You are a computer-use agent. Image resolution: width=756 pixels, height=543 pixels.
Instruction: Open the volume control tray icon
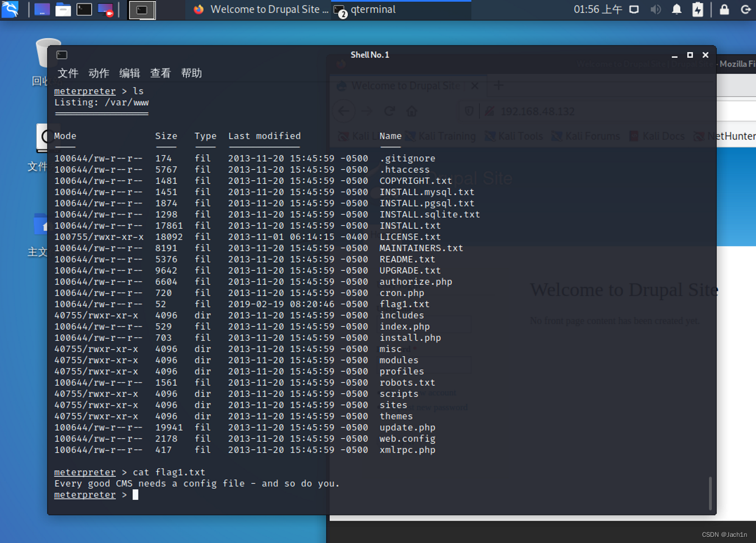pyautogui.click(x=656, y=10)
